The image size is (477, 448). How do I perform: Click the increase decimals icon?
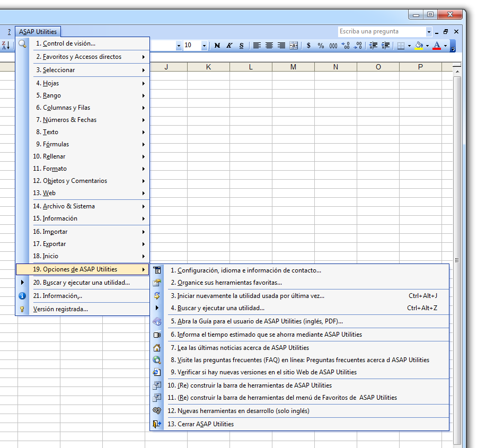coord(346,46)
